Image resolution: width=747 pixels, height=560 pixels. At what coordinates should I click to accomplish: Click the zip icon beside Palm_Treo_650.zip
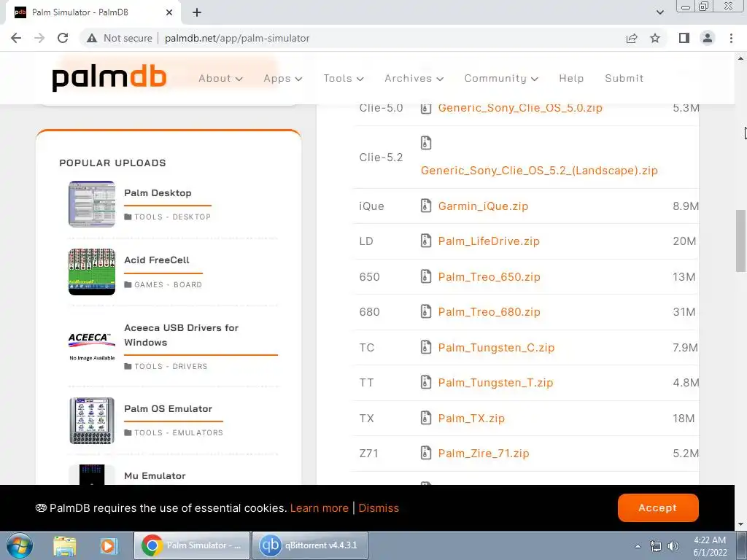click(x=426, y=276)
